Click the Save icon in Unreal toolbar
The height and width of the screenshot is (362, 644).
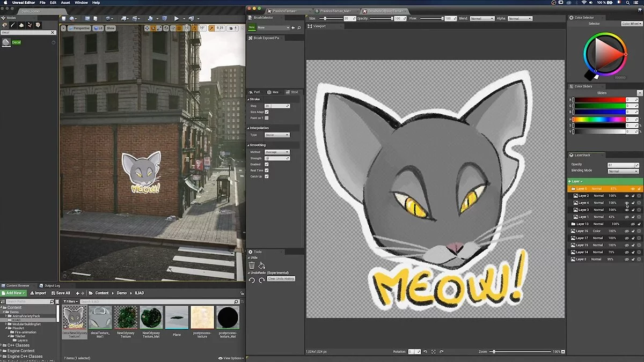click(x=63, y=19)
